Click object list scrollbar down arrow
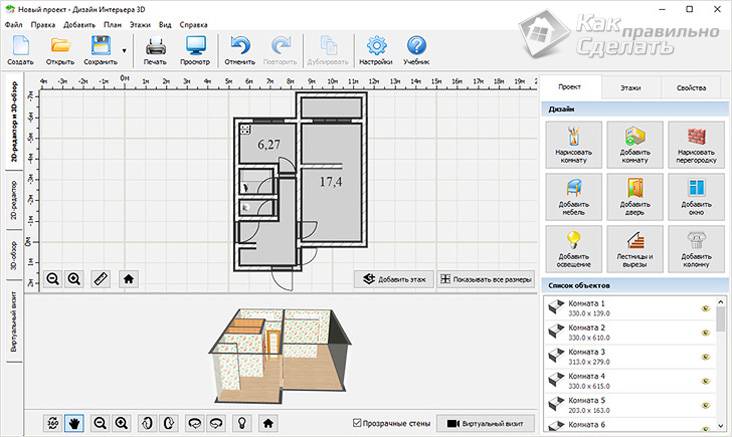732x437 pixels. click(721, 426)
